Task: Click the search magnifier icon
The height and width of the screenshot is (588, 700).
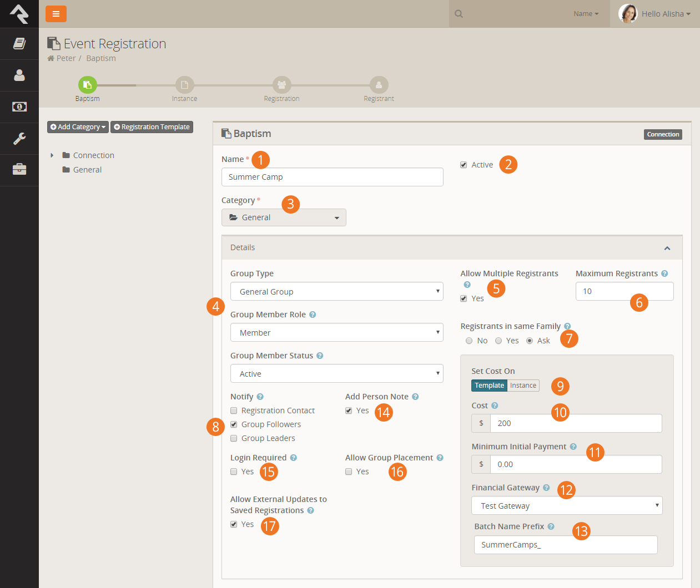Action: pyautogui.click(x=459, y=14)
